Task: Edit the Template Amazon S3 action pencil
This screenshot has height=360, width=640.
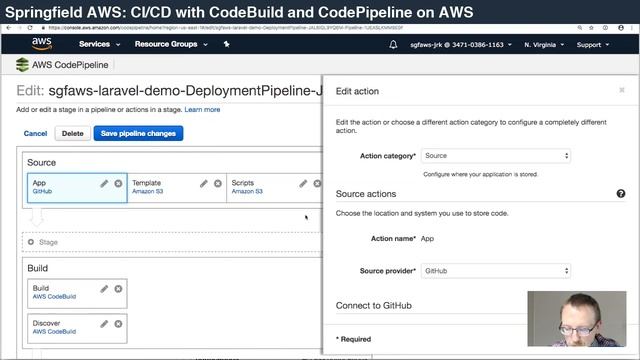Action: click(x=204, y=184)
